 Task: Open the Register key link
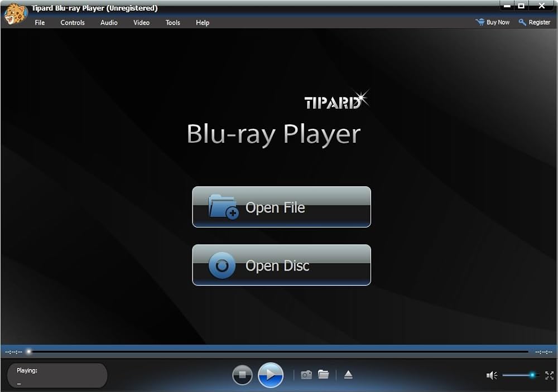pos(535,22)
